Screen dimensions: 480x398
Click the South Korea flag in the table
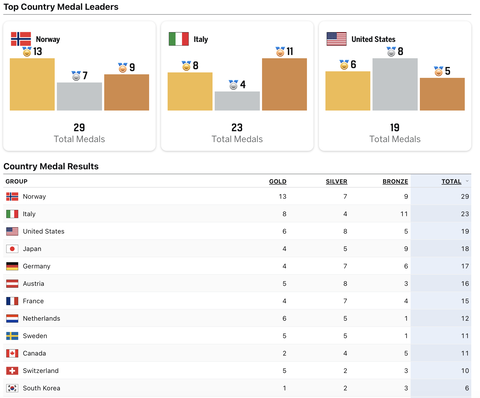click(x=12, y=388)
